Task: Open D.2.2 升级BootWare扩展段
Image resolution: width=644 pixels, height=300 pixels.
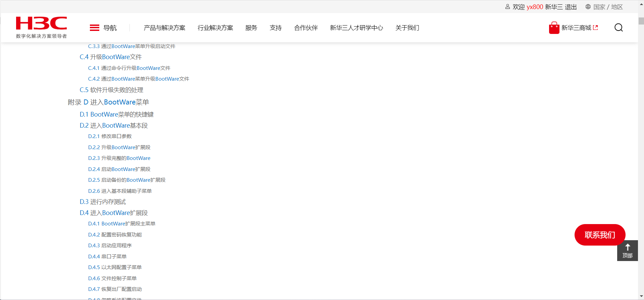Action: tap(119, 147)
